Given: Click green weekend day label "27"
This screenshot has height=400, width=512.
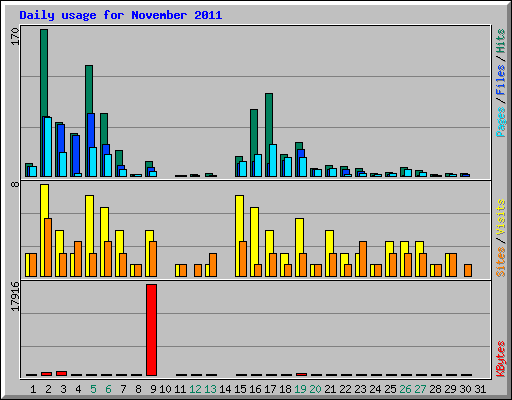Looking at the screenshot, I should pos(420,389).
